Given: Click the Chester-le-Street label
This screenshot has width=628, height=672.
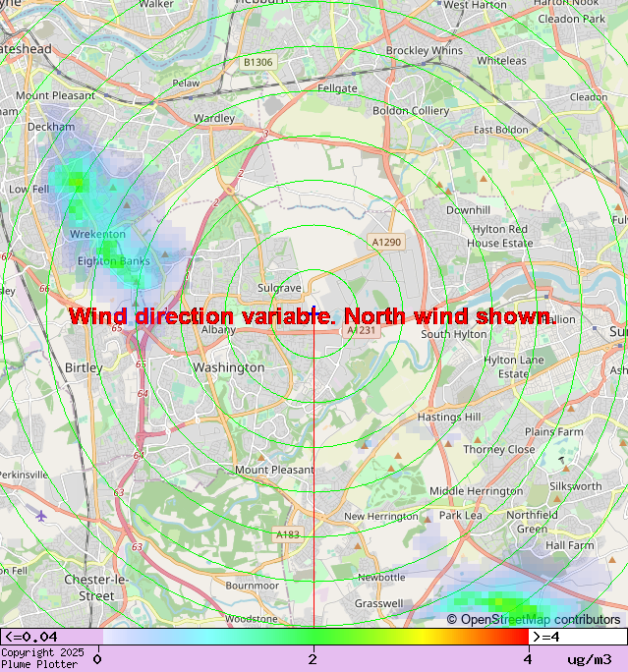Looking at the screenshot, I should point(95,588).
